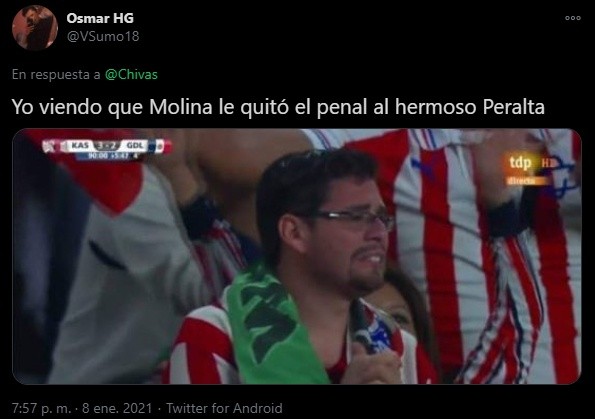Screen dimensions: 595x419
Task: Click the word Peralta in the tweet
Action: [x=514, y=107]
